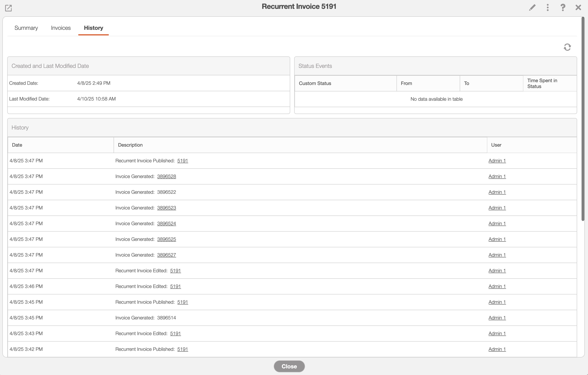588x375 pixels.
Task: Open generated invoice 3896527 link
Action: pos(167,255)
